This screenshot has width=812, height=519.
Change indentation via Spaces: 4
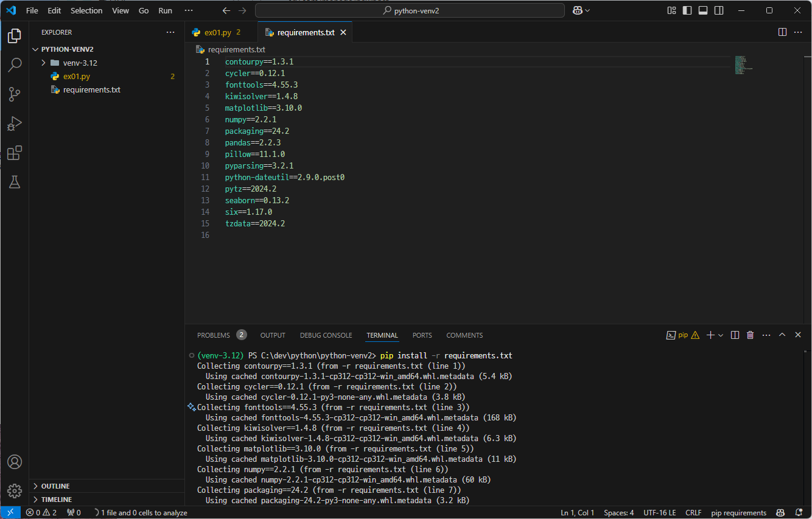pos(619,513)
